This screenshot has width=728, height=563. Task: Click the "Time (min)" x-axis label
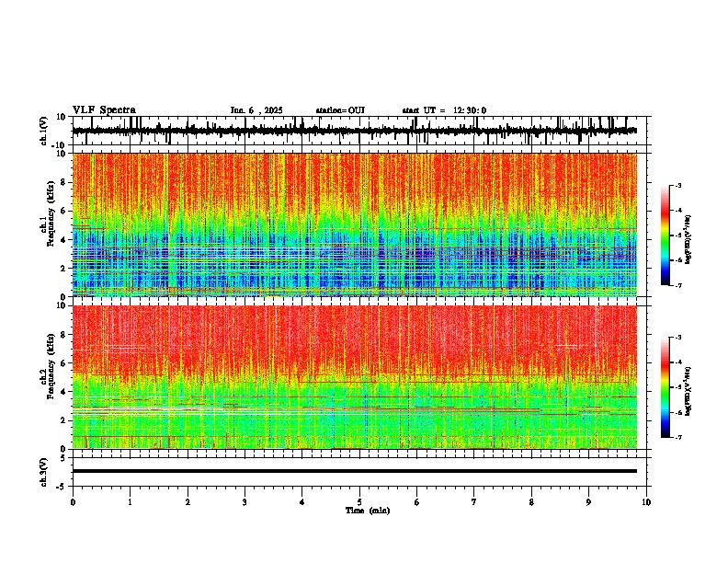click(368, 511)
